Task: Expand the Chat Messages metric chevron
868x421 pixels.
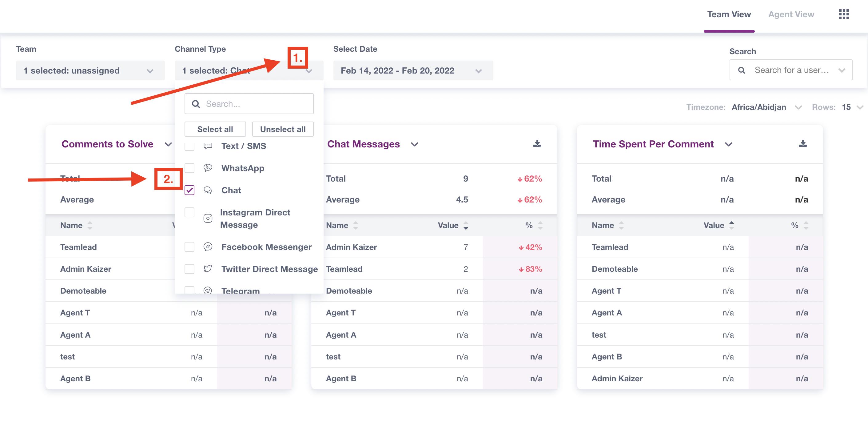Action: click(414, 144)
